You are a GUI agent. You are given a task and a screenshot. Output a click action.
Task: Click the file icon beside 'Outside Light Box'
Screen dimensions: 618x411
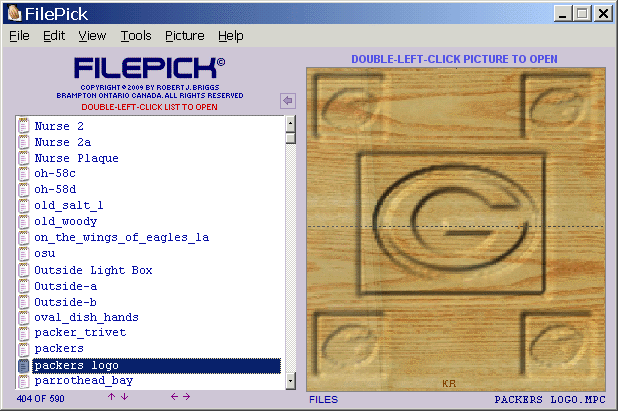click(x=24, y=270)
